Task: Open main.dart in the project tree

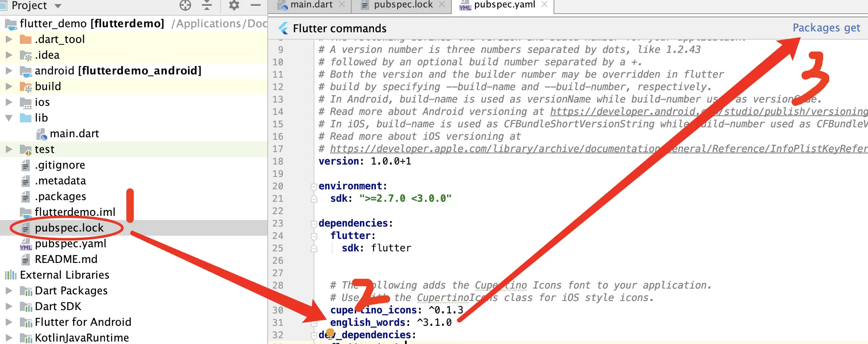Action: pos(74,134)
